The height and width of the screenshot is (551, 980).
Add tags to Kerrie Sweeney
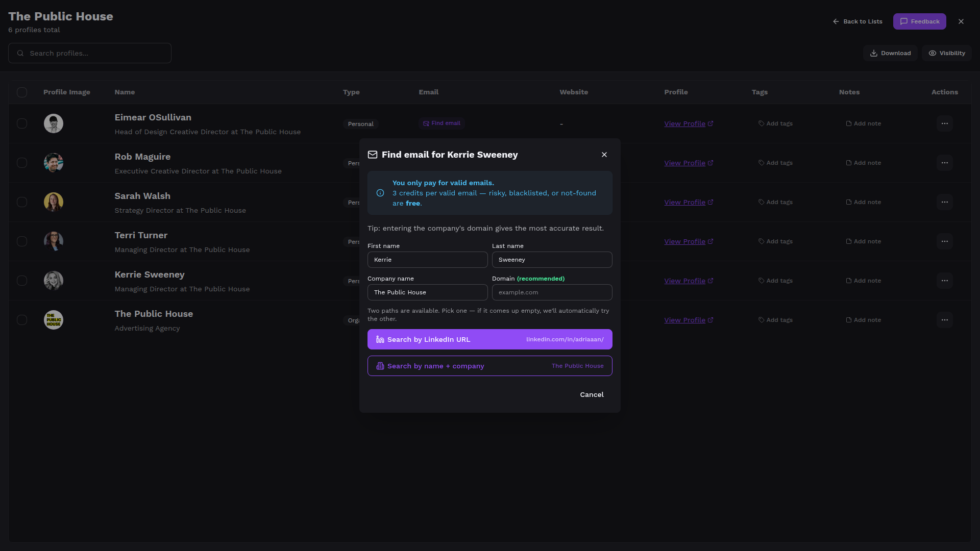point(775,281)
